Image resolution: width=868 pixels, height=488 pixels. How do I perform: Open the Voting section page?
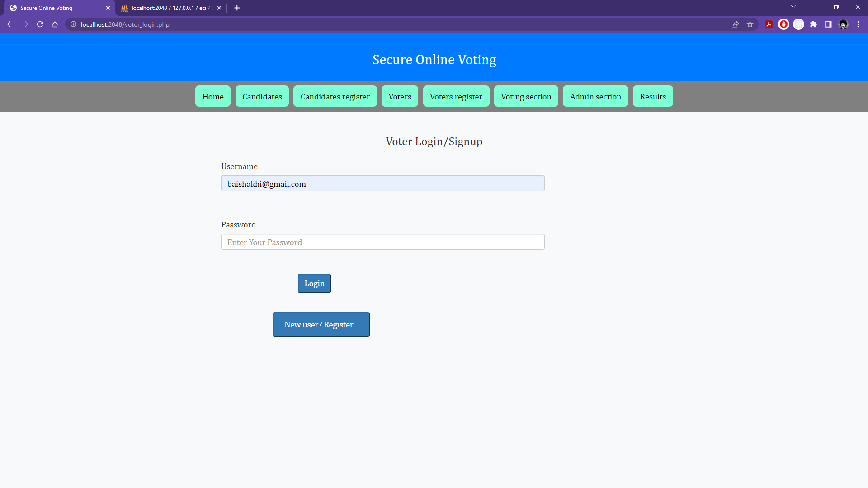coord(526,96)
